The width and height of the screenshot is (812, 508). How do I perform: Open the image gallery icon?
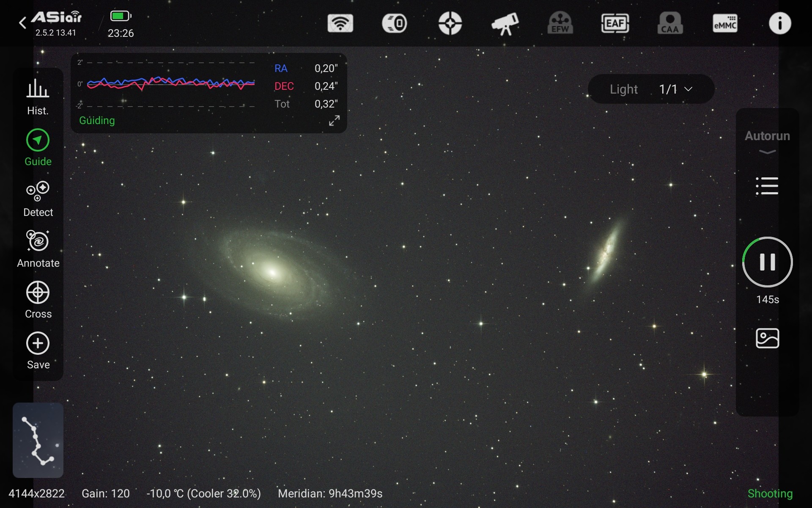pos(767,338)
